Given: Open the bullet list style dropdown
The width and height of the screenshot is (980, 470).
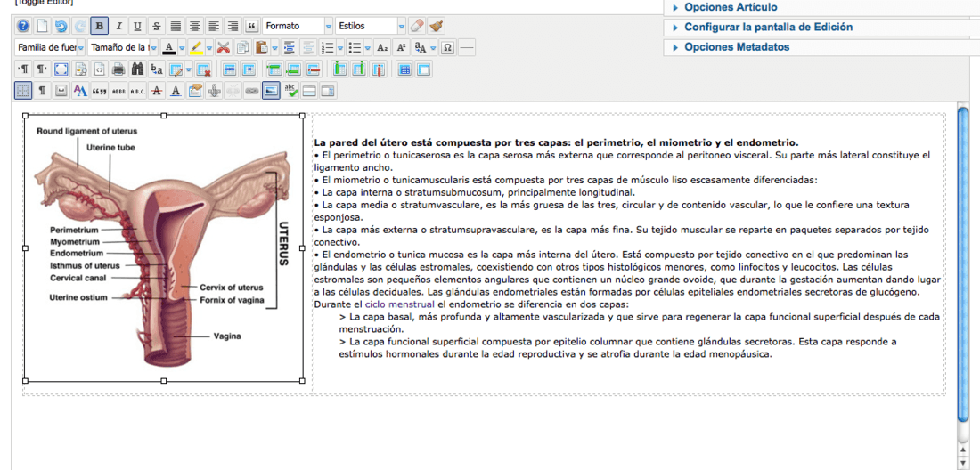Looking at the screenshot, I should pos(368,47).
